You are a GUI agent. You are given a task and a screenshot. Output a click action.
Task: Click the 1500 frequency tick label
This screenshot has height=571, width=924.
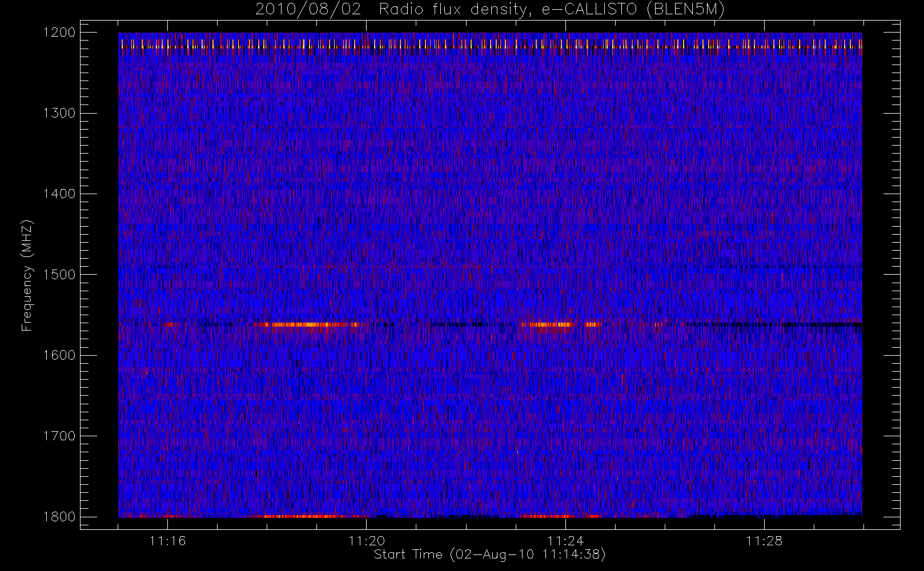tap(59, 275)
